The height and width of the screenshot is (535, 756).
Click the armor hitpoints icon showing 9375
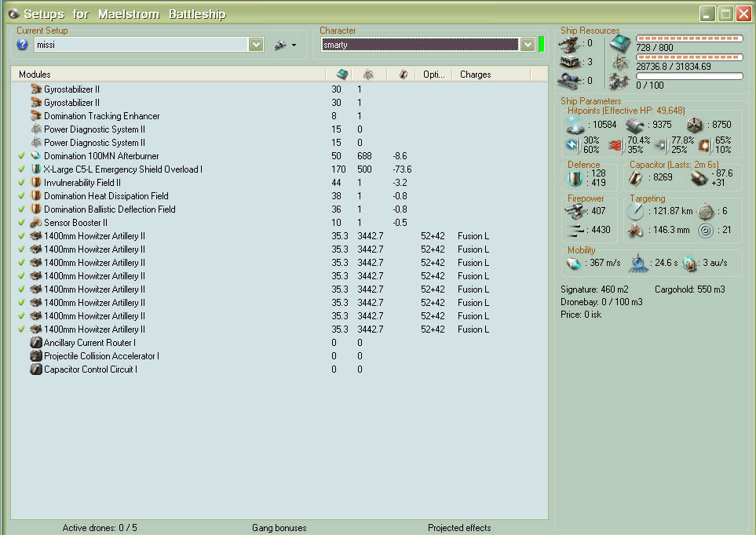[x=635, y=126]
